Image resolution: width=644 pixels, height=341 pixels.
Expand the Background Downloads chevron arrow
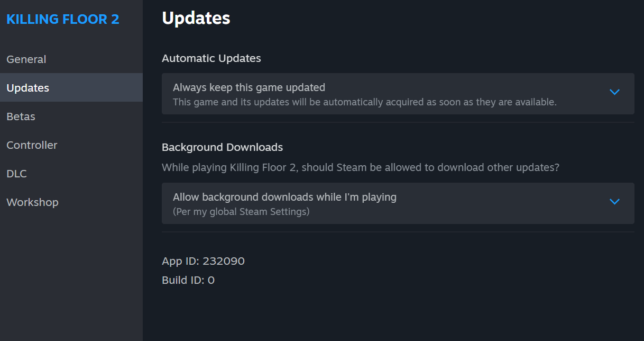pyautogui.click(x=614, y=202)
